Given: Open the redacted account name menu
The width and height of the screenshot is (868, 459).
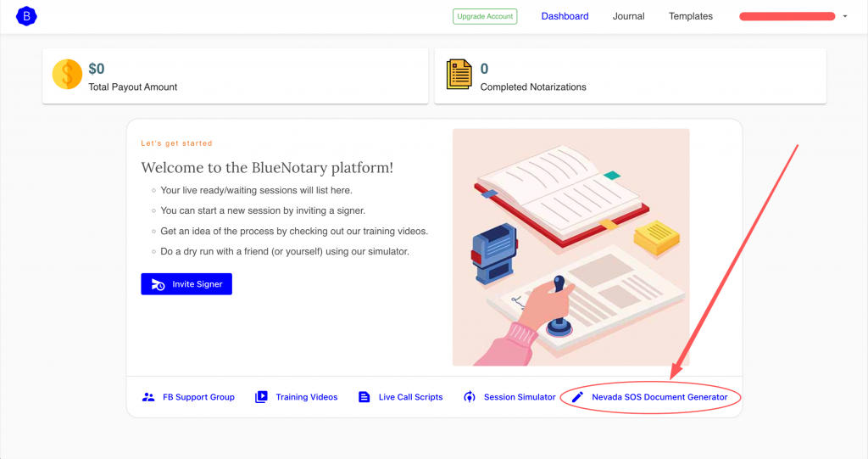Looking at the screenshot, I should click(x=787, y=16).
